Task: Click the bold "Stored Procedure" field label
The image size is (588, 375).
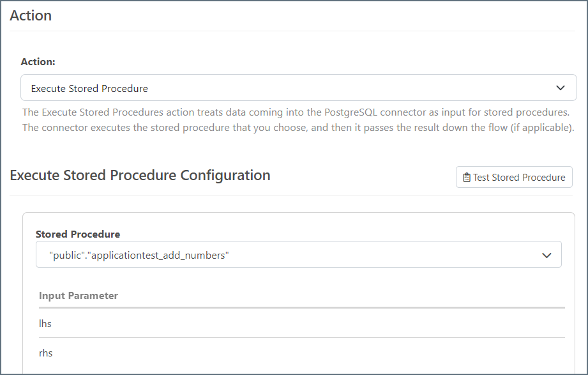Action: 78,234
